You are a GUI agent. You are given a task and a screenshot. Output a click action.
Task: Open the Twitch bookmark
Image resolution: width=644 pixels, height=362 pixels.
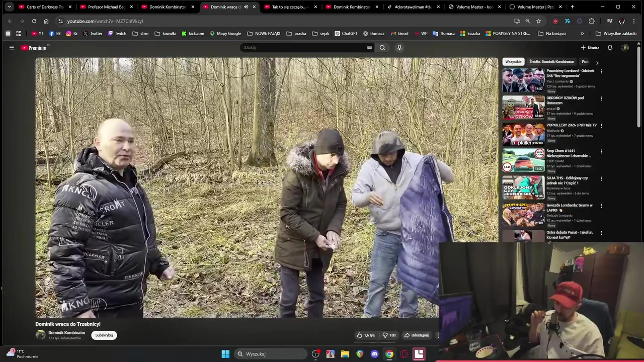tap(117, 34)
